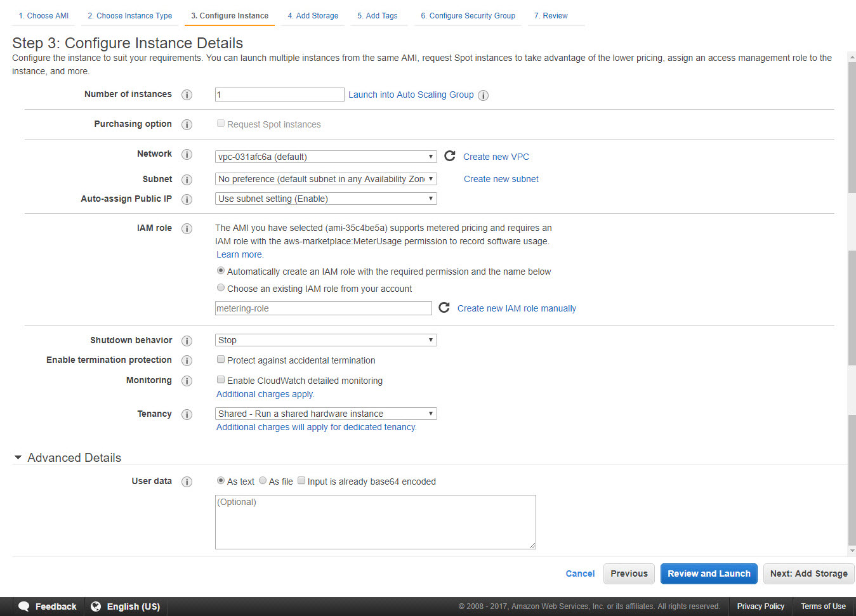Click info icon next to Auto-assign Public IP

[187, 199]
